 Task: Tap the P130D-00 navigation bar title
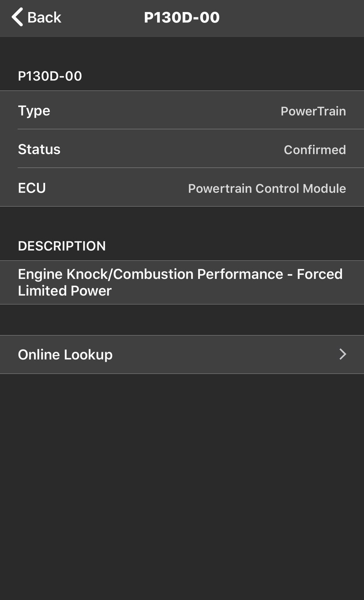coord(182,17)
